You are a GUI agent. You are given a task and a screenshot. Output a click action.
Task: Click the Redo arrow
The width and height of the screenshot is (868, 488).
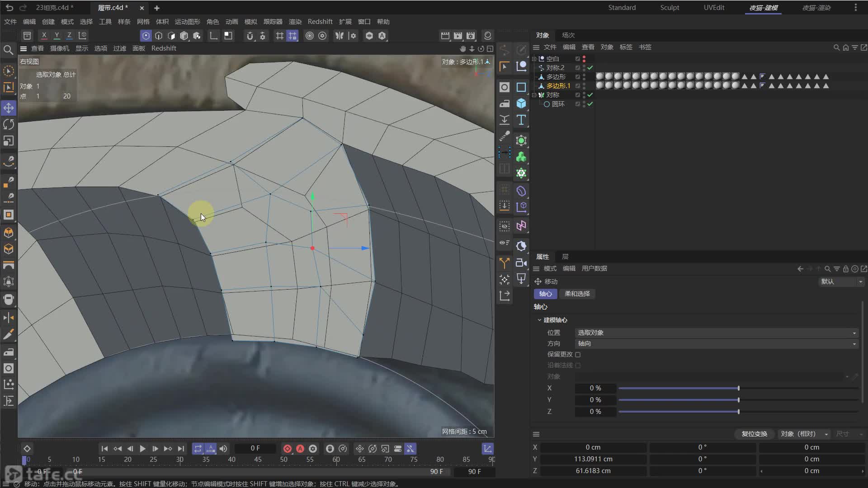(x=23, y=8)
